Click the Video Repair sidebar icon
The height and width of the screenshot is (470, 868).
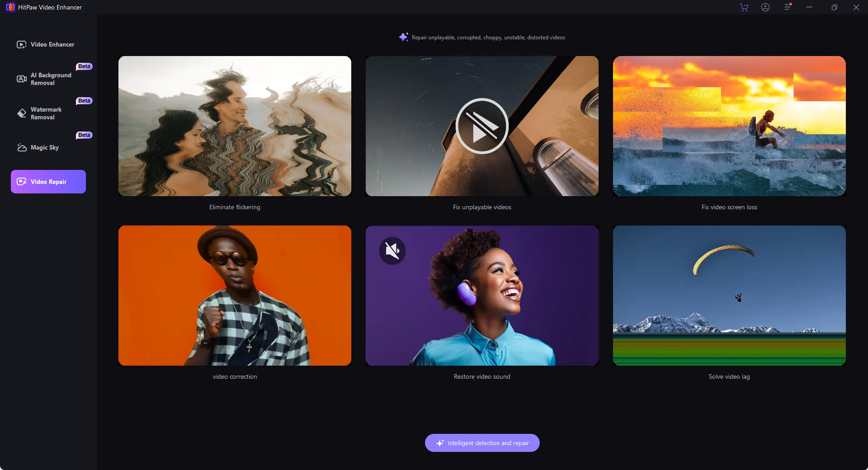21,182
